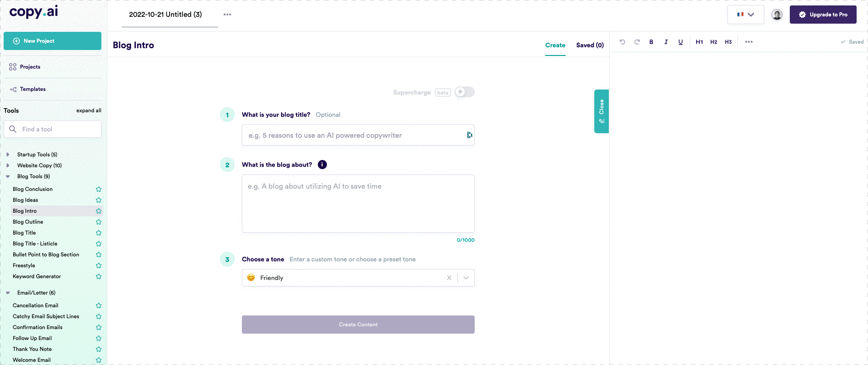Viewport: 868px width, 365px height.
Task: Apply H3 heading style
Action: pos(728,42)
